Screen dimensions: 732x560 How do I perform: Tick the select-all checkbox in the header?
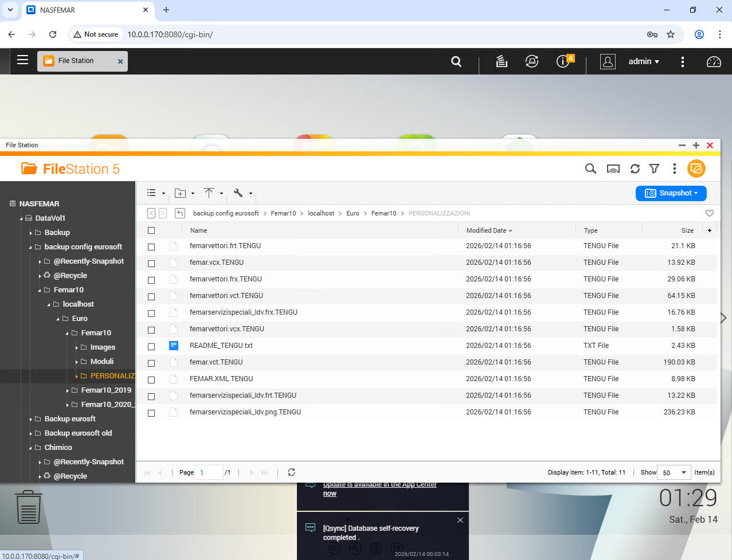click(151, 230)
